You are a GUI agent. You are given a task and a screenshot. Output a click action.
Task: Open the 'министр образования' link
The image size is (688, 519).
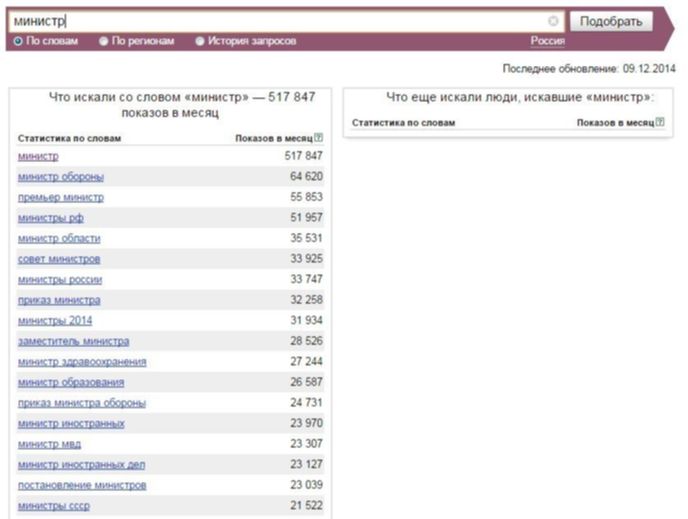[x=71, y=383]
